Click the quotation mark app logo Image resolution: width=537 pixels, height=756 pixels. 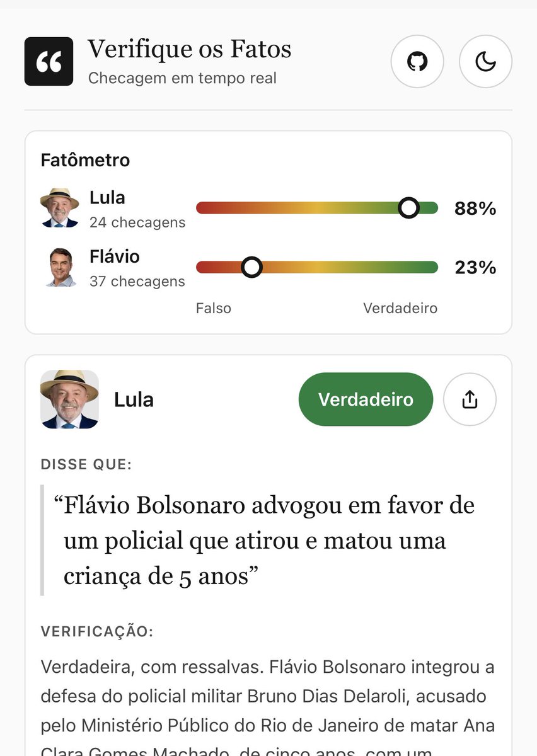tap(49, 61)
